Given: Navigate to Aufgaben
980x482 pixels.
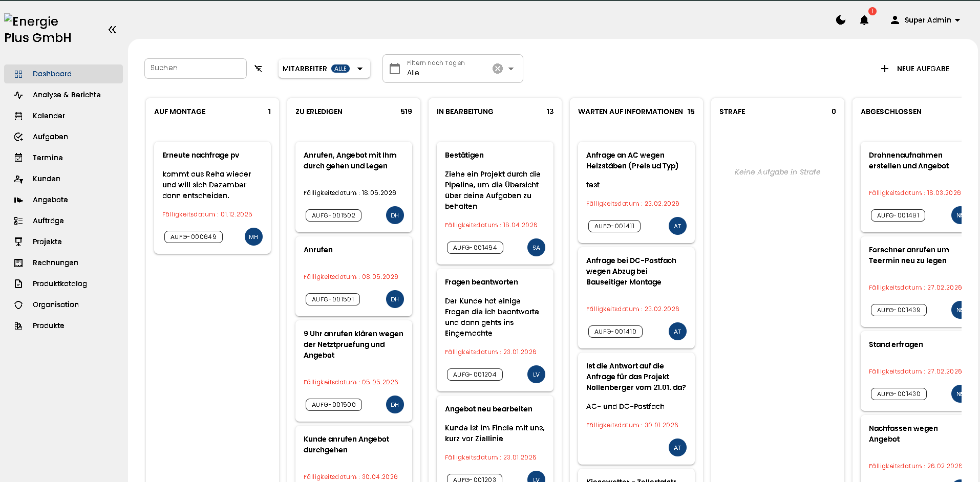Looking at the screenshot, I should click(63, 137).
